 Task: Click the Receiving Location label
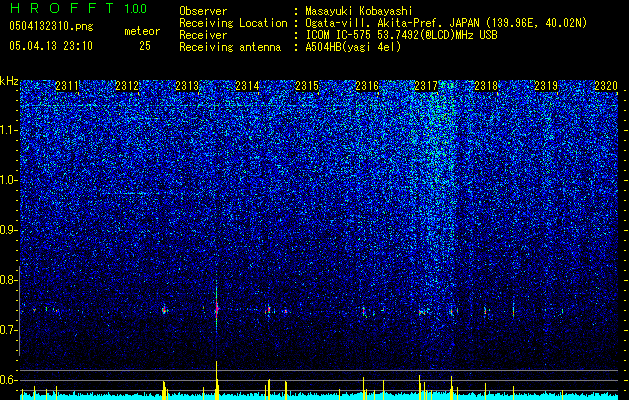[x=233, y=23]
